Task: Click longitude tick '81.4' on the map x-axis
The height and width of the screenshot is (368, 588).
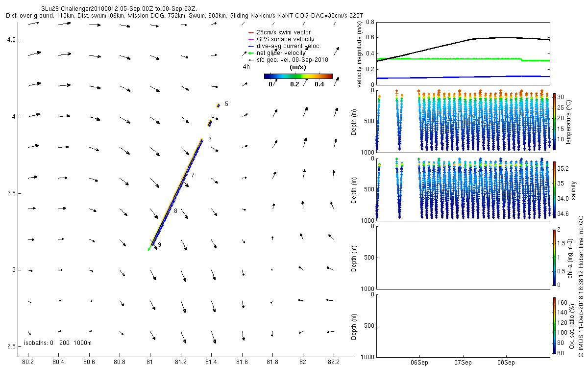Action: [x=211, y=362]
